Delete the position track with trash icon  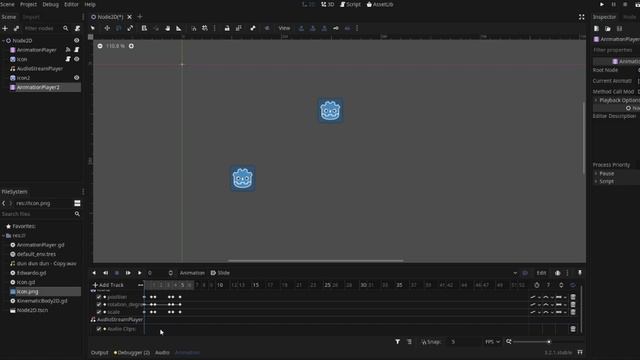(x=573, y=297)
